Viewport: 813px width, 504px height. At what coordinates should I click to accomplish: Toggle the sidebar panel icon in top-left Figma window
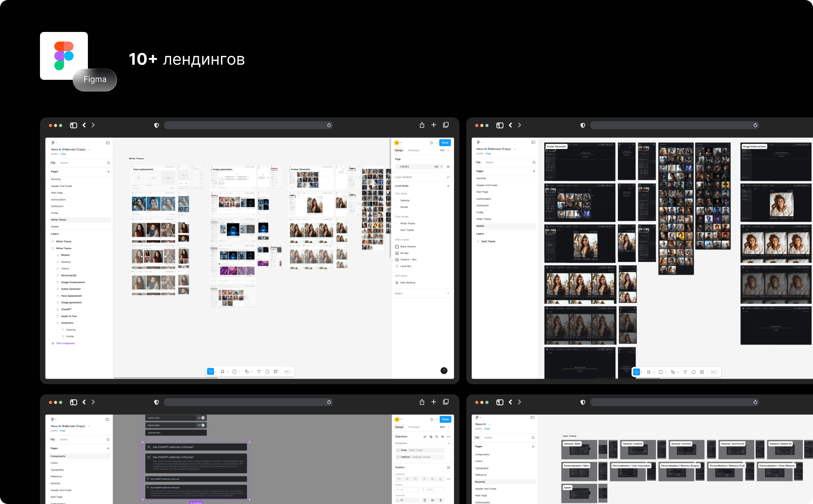click(108, 143)
